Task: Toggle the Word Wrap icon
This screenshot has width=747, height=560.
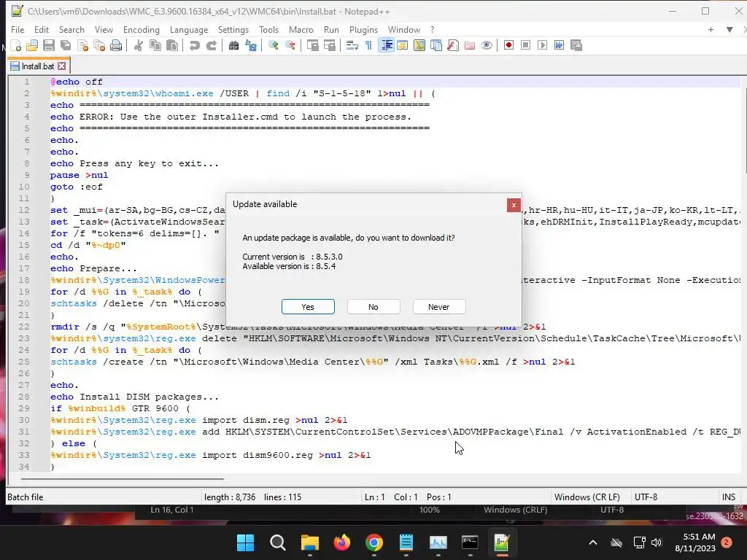Action: pos(352,45)
